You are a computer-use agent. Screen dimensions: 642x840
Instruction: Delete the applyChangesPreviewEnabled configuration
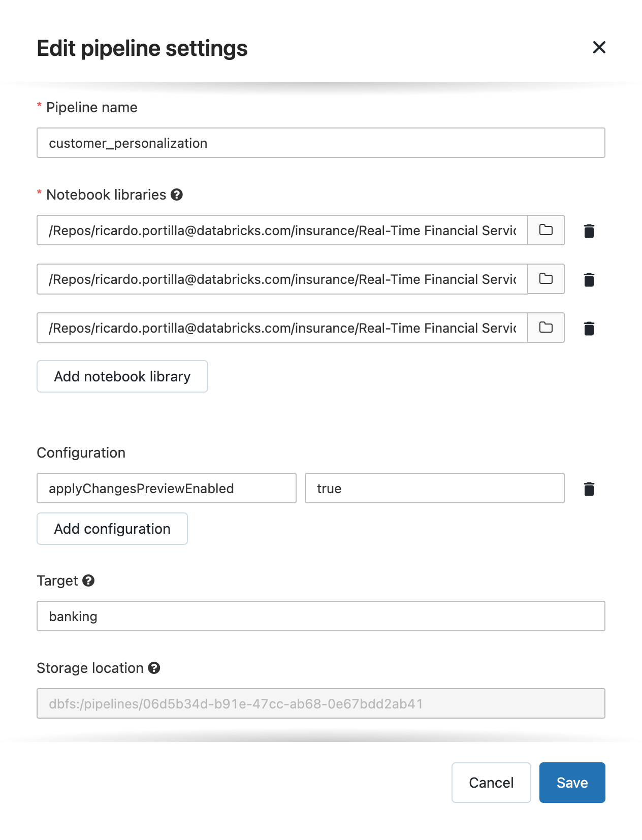pos(589,489)
